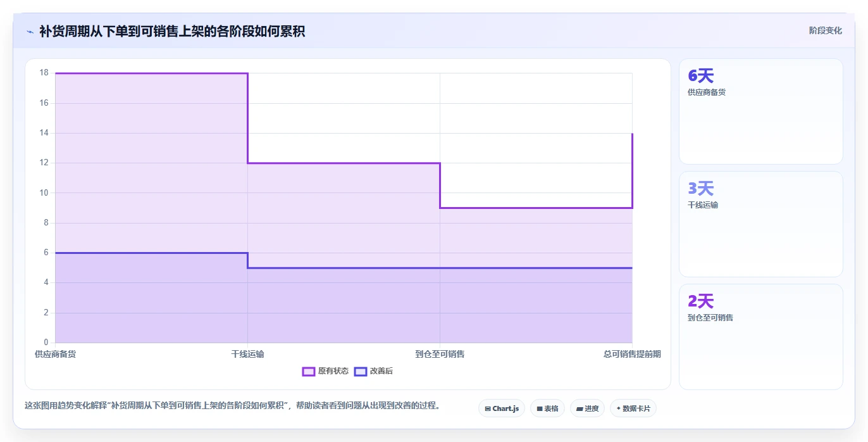868x442 pixels.
Task: Select the 3天 干线运输 card
Action: point(761,224)
